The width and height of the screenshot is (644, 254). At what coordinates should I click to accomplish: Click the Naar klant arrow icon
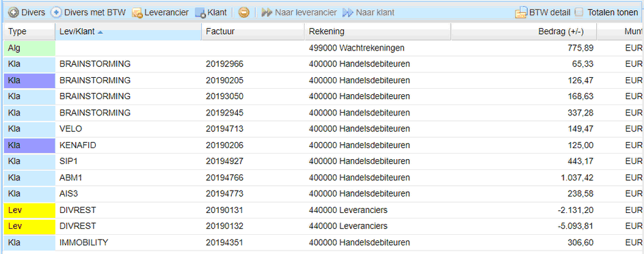pos(348,13)
